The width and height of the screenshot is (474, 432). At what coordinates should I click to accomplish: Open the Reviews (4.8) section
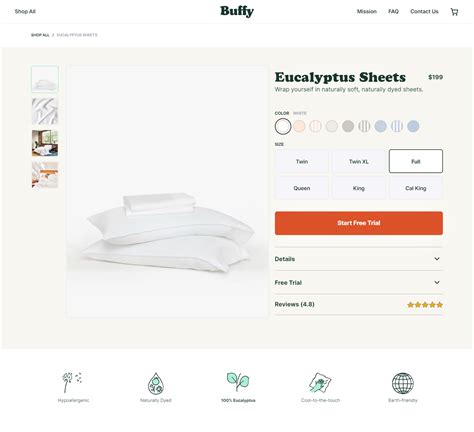pos(359,304)
